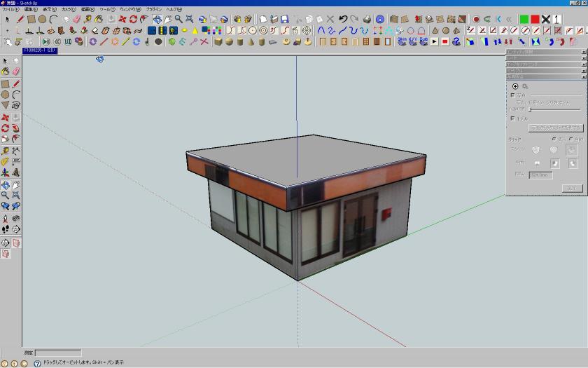Select the Move tool in left toolbar

[x=5, y=118]
